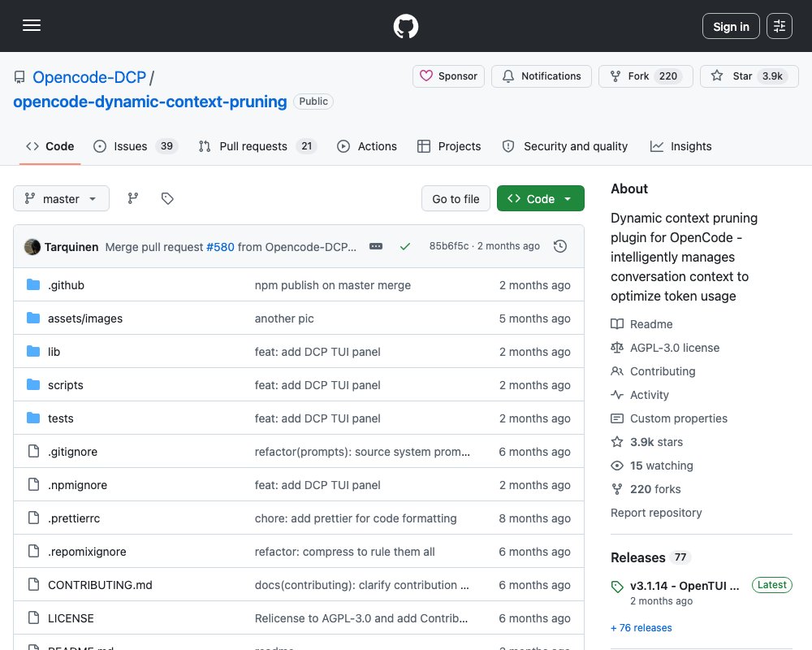Open Tarquinen's profile link

pyautogui.click(x=71, y=247)
